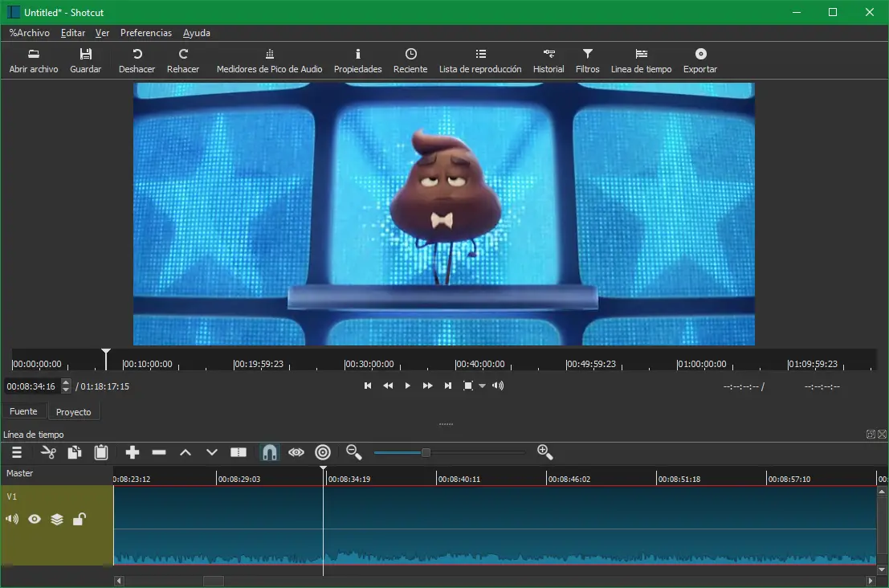Switch to the Proyecto tab
This screenshot has height=588, width=889.
tap(74, 412)
